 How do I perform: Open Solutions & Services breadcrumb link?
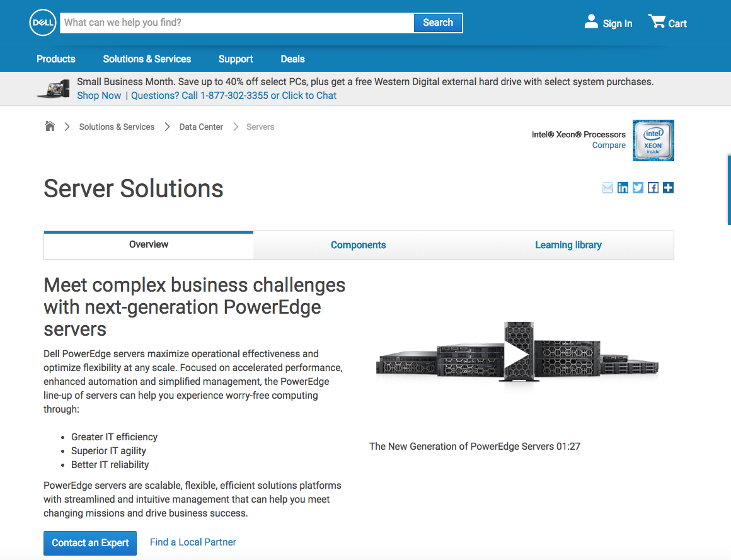click(x=117, y=127)
